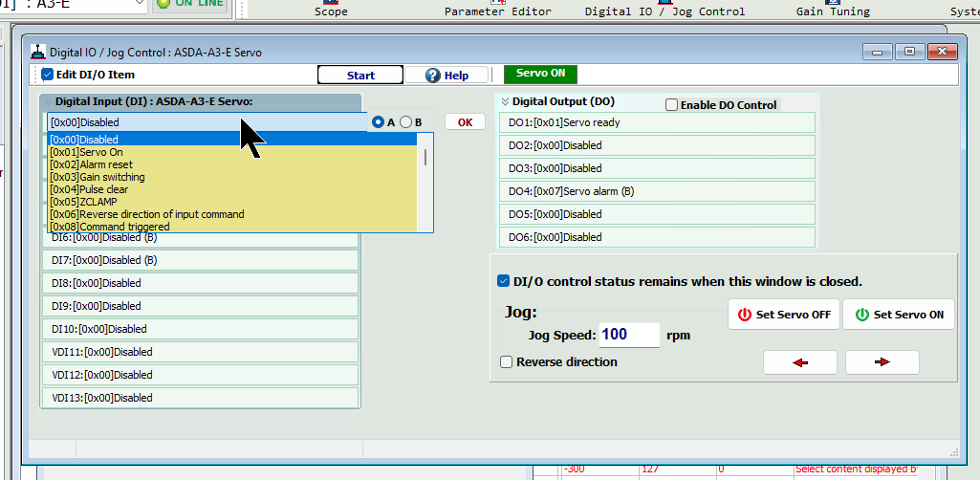Viewport: 980px width, 480px height.
Task: Enable DO Control checkbox
Action: click(671, 105)
